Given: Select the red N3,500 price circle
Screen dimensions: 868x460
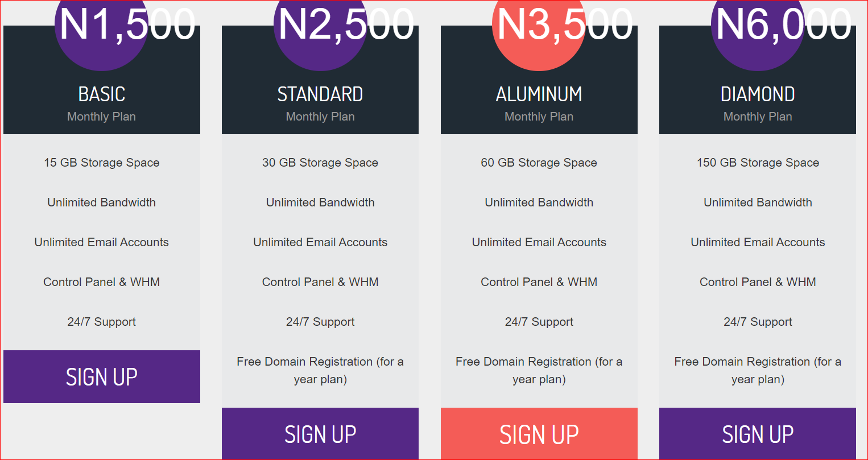Looking at the screenshot, I should tap(539, 26).
